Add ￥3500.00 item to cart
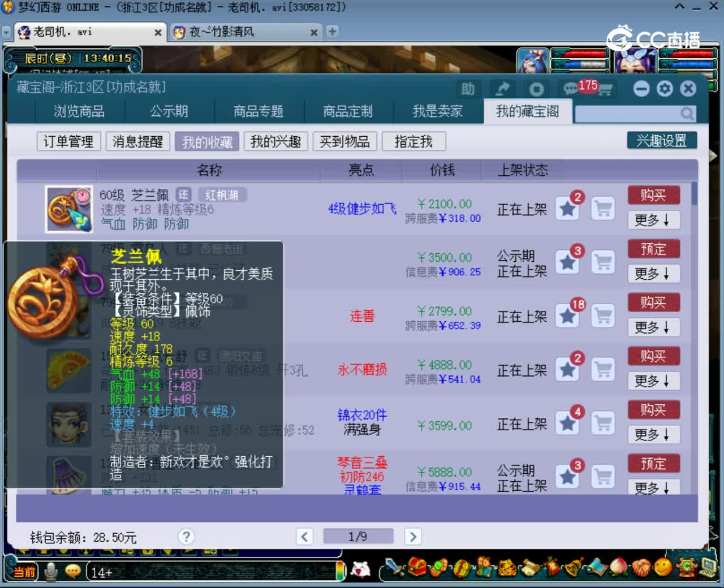Screen dimensions: 724x588 pyautogui.click(x=603, y=263)
